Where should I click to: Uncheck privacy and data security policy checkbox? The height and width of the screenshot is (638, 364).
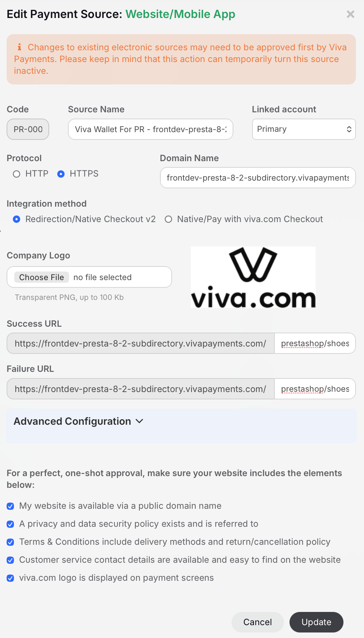(x=11, y=524)
